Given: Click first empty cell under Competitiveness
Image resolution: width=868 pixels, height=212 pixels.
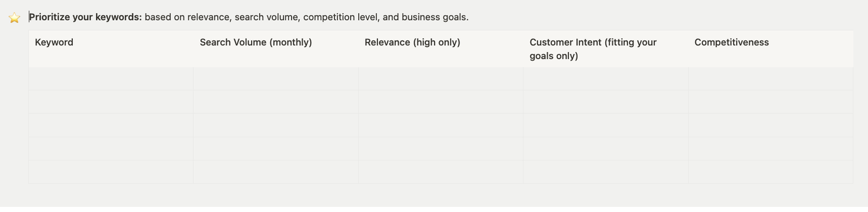Looking at the screenshot, I should pos(771,79).
